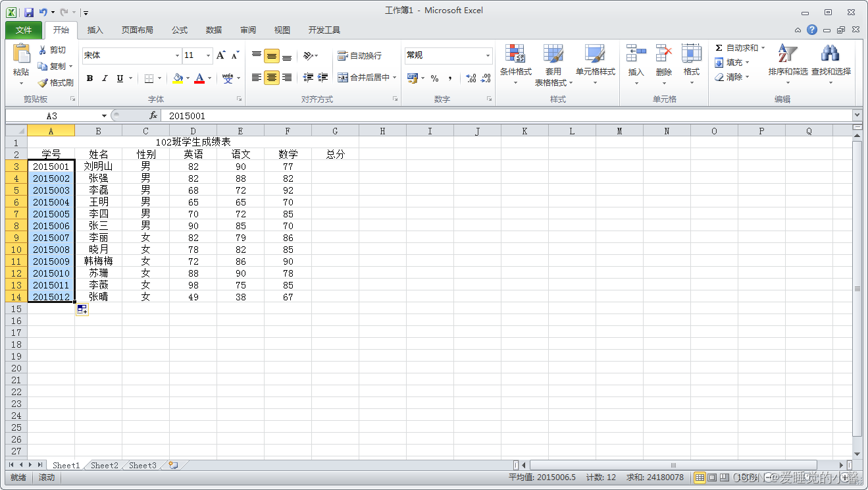Open the font name 宋体 dropdown
The width and height of the screenshot is (868, 490).
(x=177, y=56)
